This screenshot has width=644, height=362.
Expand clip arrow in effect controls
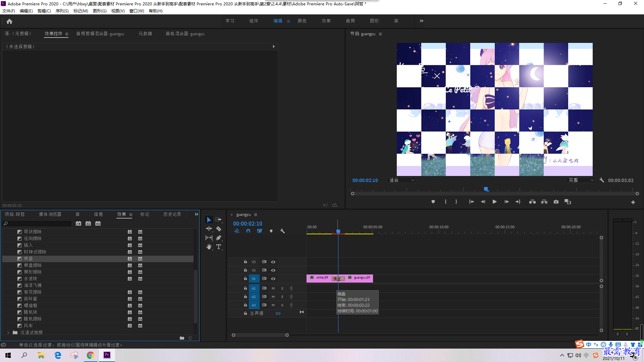274,47
